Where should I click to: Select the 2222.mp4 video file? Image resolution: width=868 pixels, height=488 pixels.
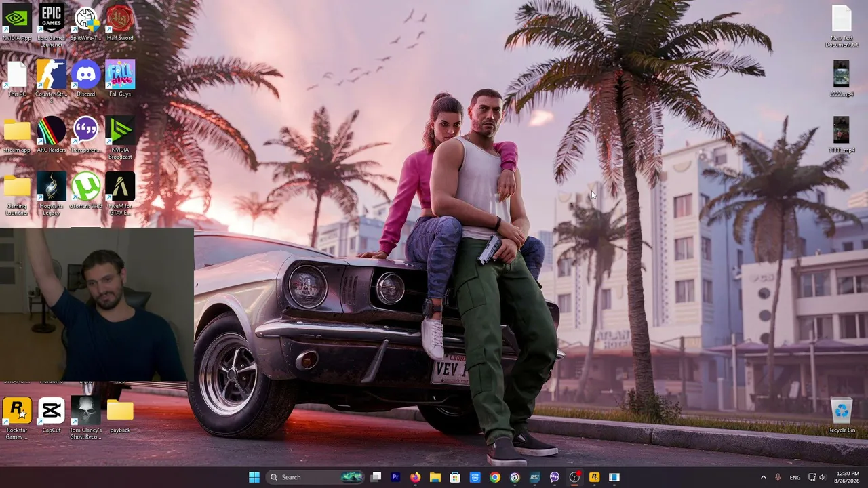coord(842,79)
